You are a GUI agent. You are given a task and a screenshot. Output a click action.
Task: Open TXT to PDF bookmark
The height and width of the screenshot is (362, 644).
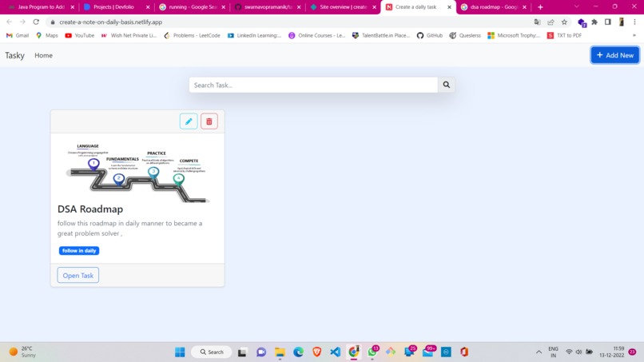(564, 35)
